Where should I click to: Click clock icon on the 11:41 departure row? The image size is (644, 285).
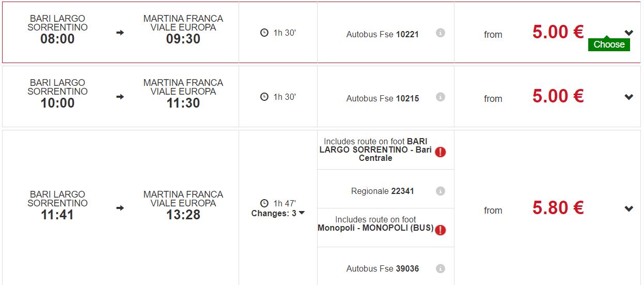[264, 203]
